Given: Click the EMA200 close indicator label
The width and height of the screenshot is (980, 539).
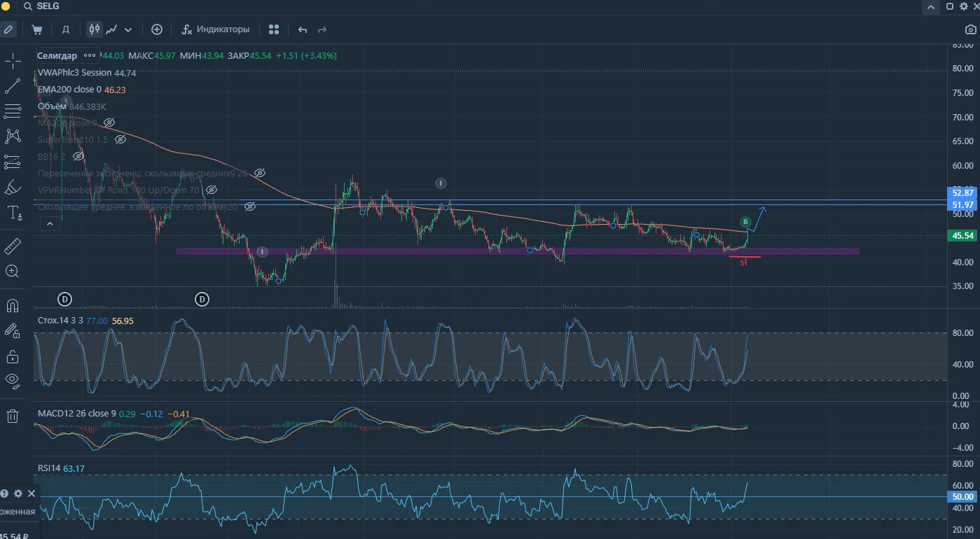Looking at the screenshot, I should click(69, 90).
